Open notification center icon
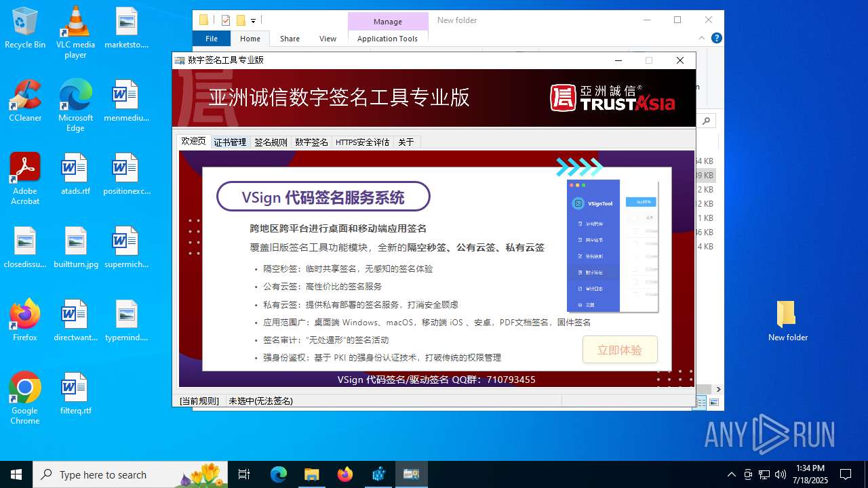 pos(846,474)
